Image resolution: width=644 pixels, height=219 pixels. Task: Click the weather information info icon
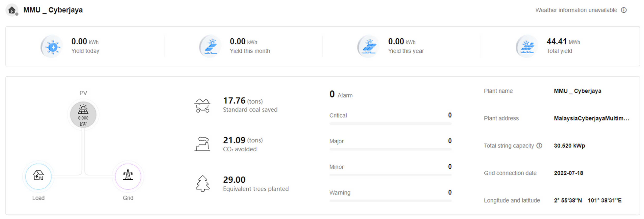point(624,10)
